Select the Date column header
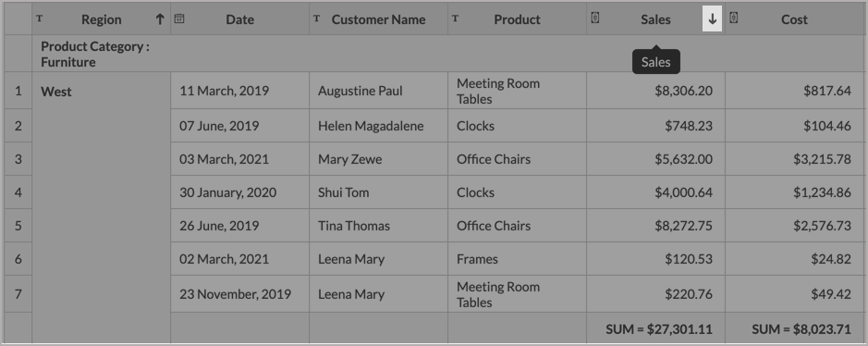 [x=239, y=19]
